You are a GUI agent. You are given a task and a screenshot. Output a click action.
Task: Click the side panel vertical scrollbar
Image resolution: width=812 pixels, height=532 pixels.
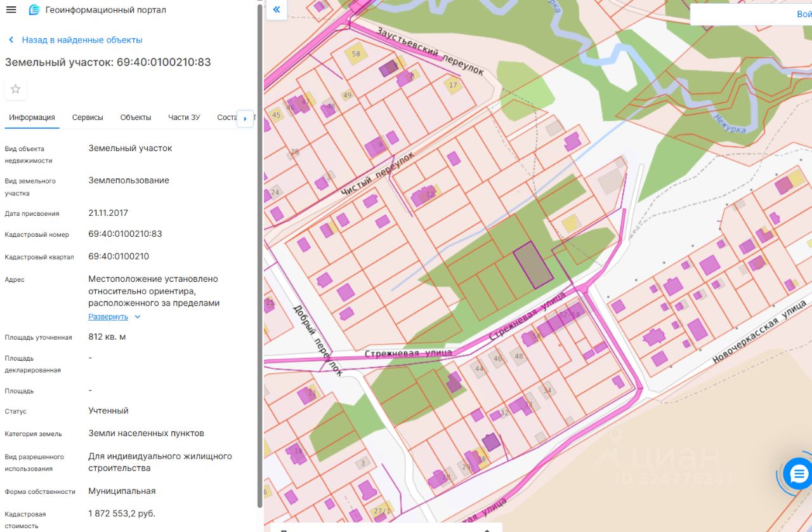[x=259, y=254]
